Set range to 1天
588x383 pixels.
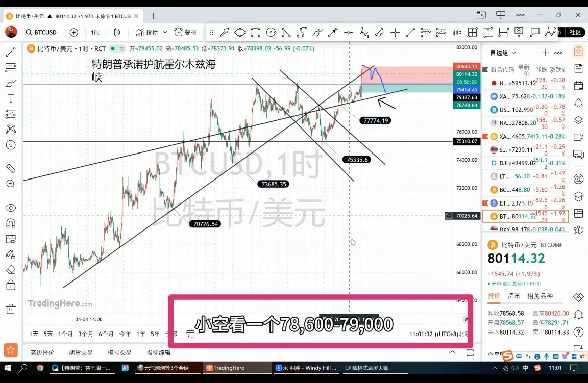[34, 334]
